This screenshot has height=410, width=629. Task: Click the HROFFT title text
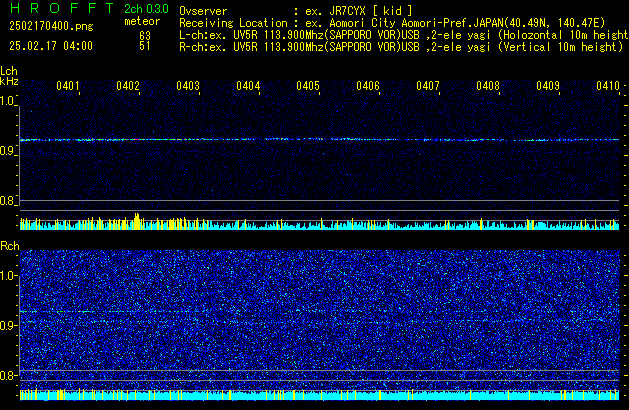[62, 8]
